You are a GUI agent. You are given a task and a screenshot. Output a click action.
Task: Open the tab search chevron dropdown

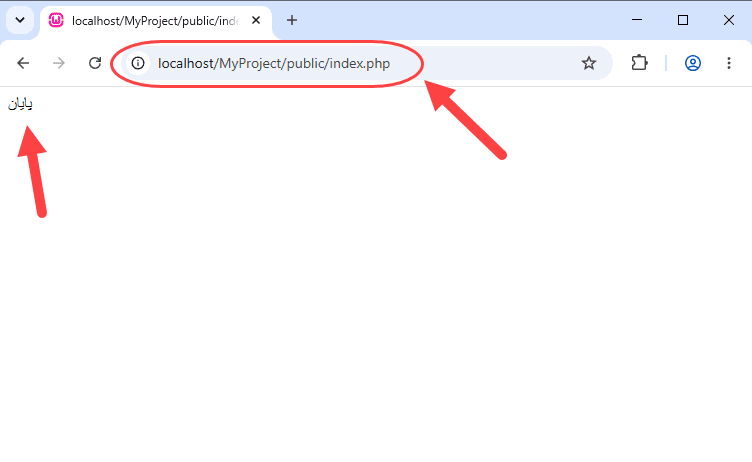[20, 20]
